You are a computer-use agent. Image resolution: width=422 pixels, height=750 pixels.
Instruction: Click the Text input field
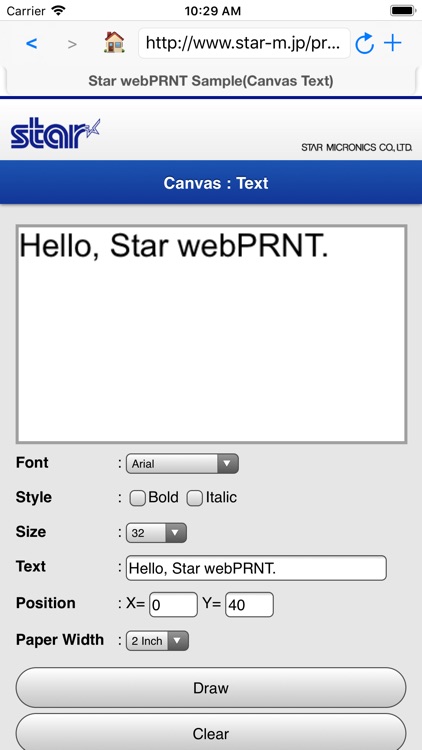click(x=256, y=568)
